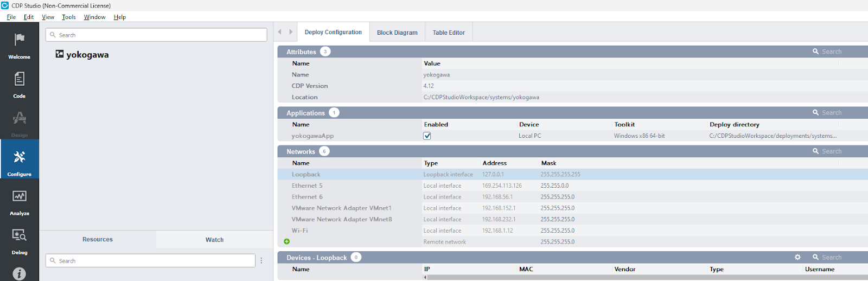The height and width of the screenshot is (281, 868).
Task: Open the Tools menu
Action: point(69,17)
